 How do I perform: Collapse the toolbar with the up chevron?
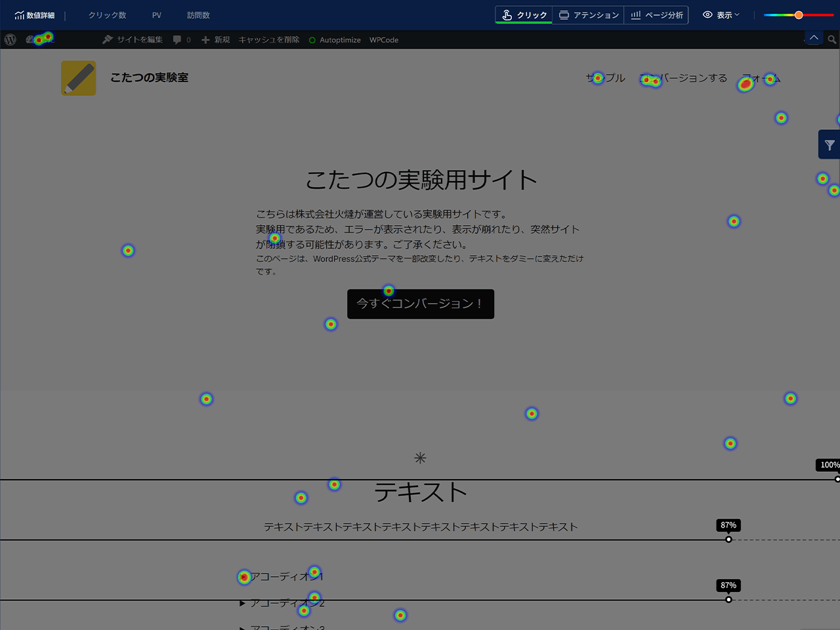(814, 38)
